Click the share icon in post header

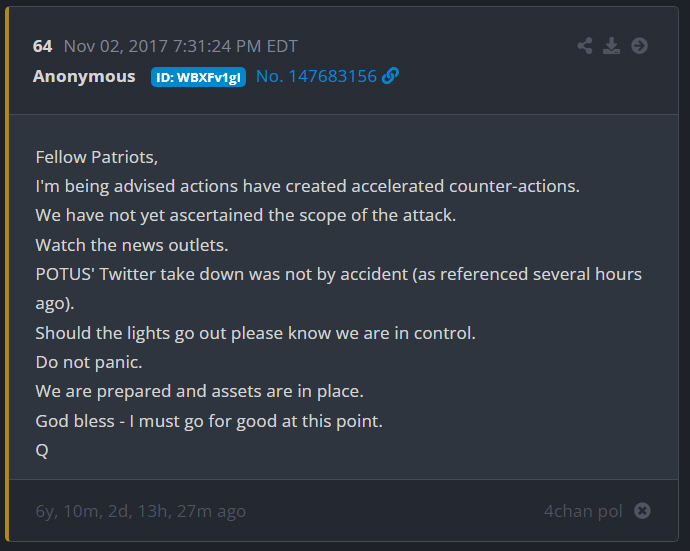click(x=585, y=46)
